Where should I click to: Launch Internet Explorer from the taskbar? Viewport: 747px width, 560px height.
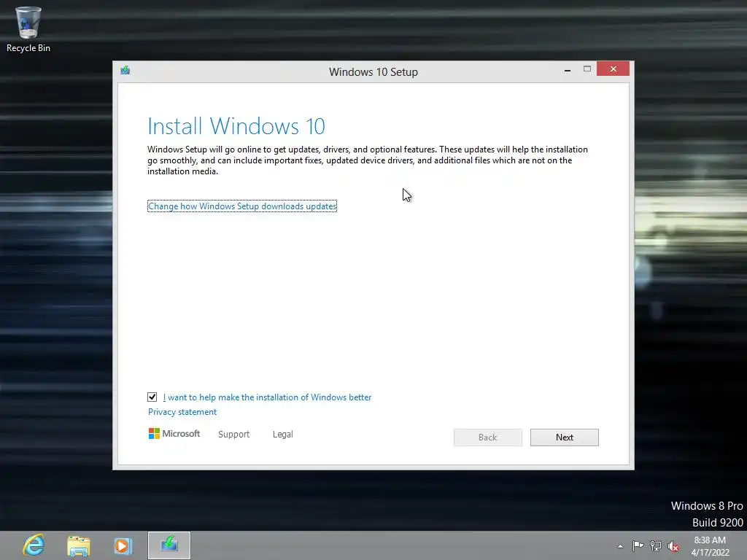click(x=34, y=545)
